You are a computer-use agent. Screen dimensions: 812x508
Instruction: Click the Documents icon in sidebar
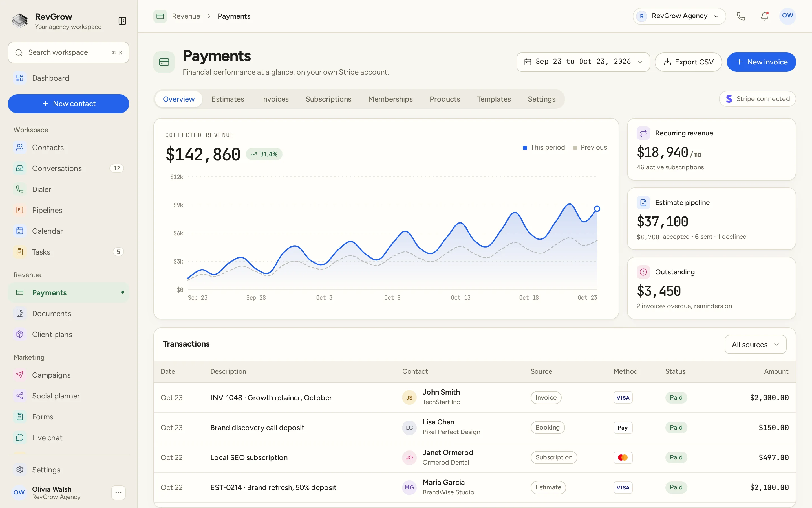click(x=20, y=314)
